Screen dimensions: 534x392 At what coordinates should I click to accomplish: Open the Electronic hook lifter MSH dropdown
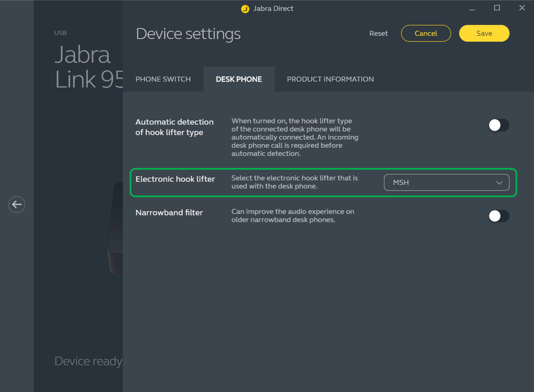click(446, 183)
